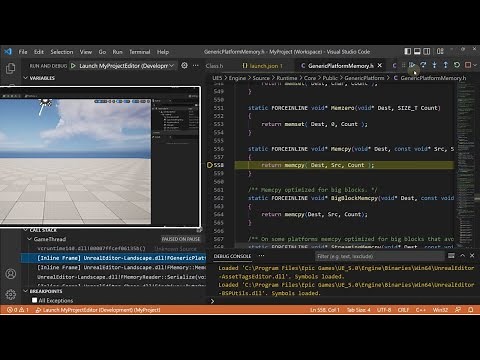The height and width of the screenshot is (360, 480).
Task: Select the FMemoryReader::Serialize call stack frame
Action: 113,277
